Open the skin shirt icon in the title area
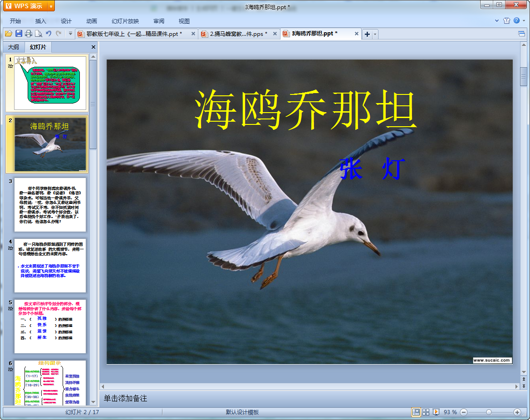Viewport: 530px width, 420px height. [x=506, y=20]
